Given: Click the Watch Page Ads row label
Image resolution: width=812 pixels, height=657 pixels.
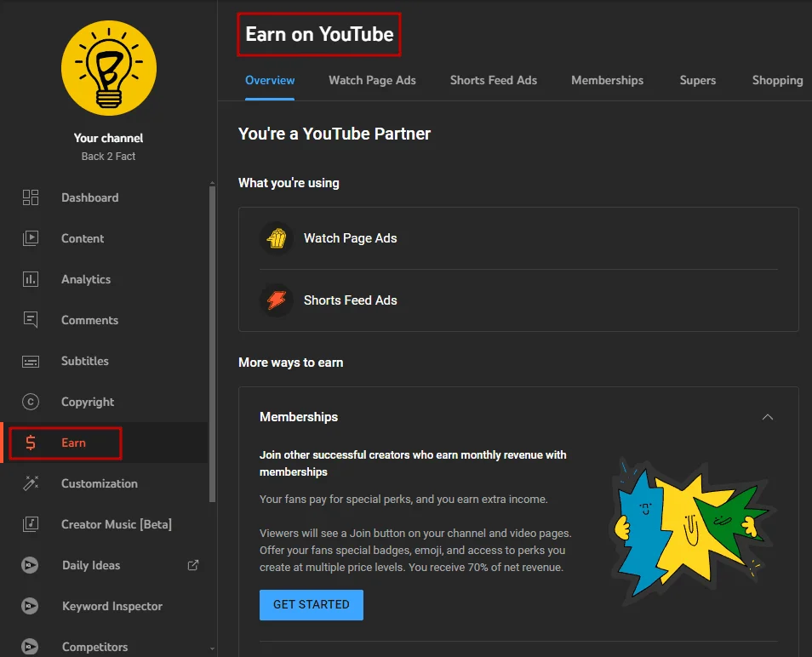Looking at the screenshot, I should coord(350,238).
